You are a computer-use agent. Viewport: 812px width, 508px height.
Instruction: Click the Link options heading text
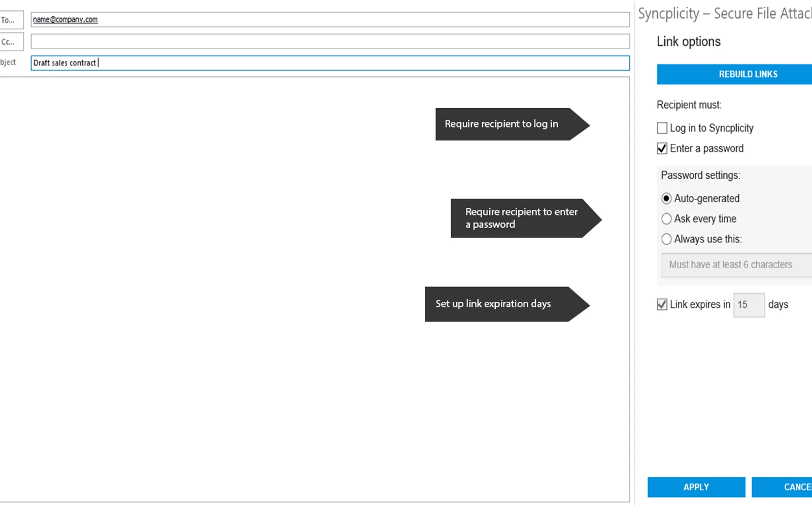(x=689, y=42)
